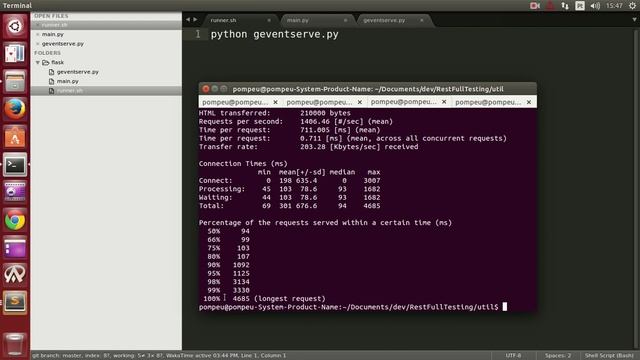
Task: Open the tab list dropdown arrow
Action: coord(634,20)
